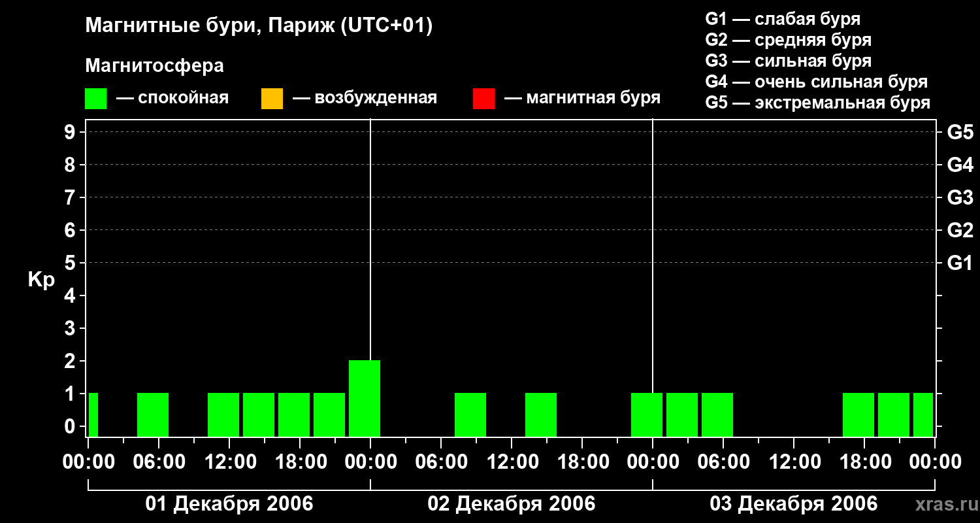Click the 18:00 time label under 01 Декабря
This screenshot has height=523, width=980.
(300, 462)
